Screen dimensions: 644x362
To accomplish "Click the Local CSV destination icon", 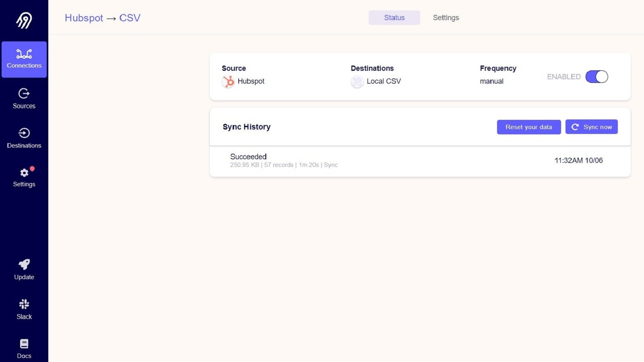I will coord(357,82).
